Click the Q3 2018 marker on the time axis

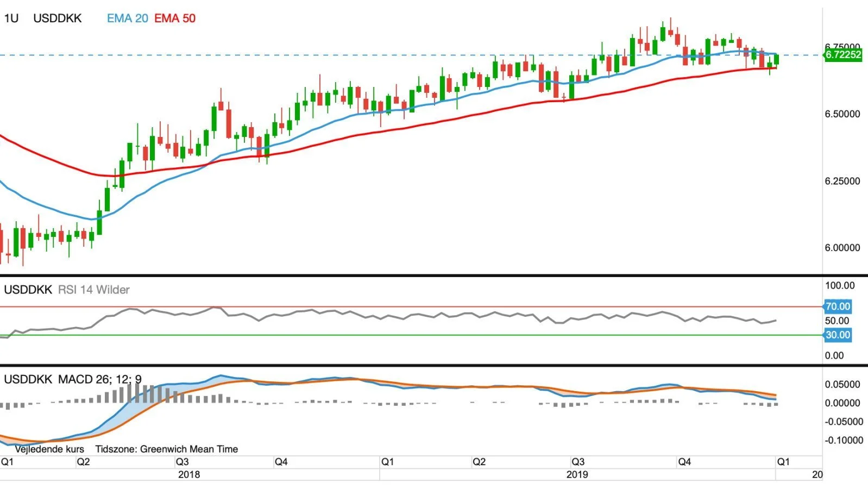(x=182, y=462)
